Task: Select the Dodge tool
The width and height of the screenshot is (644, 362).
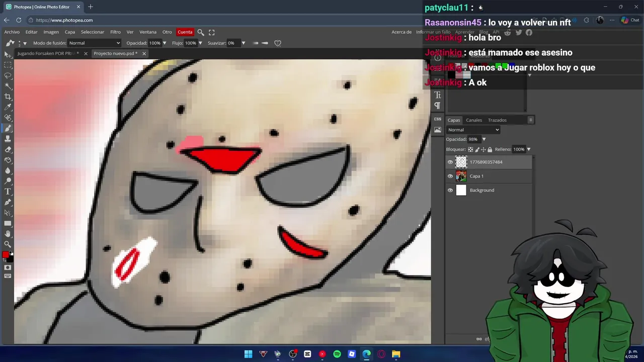Action: [8, 181]
